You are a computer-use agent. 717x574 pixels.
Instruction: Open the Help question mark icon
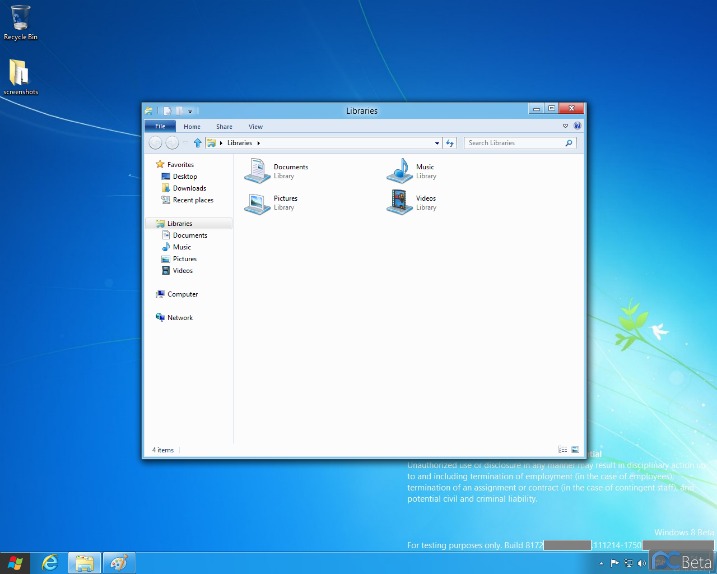click(x=577, y=126)
